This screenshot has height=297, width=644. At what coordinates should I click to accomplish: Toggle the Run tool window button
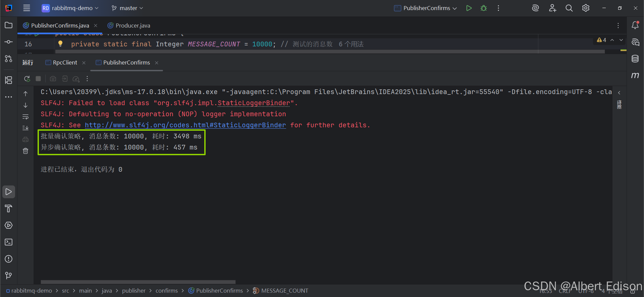(9, 192)
